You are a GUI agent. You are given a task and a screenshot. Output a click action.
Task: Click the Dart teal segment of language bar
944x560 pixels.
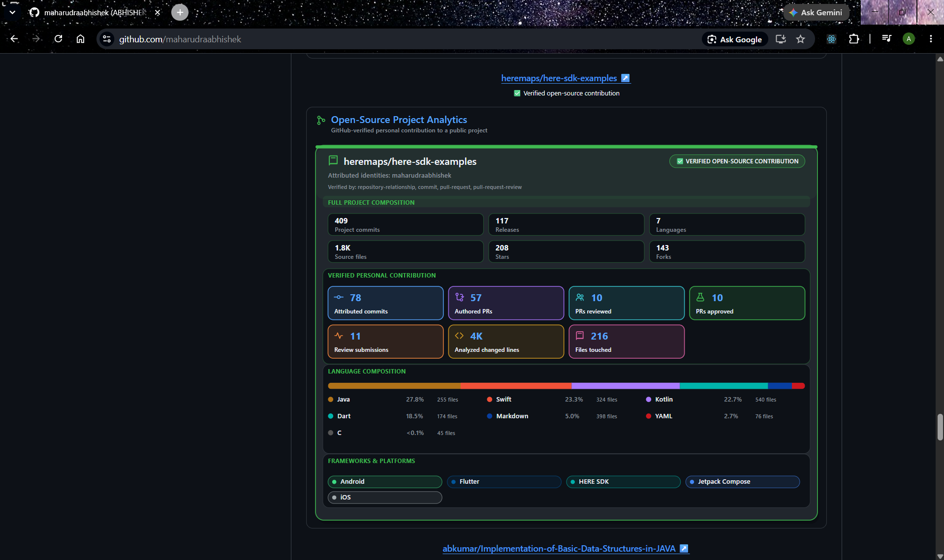(x=724, y=386)
